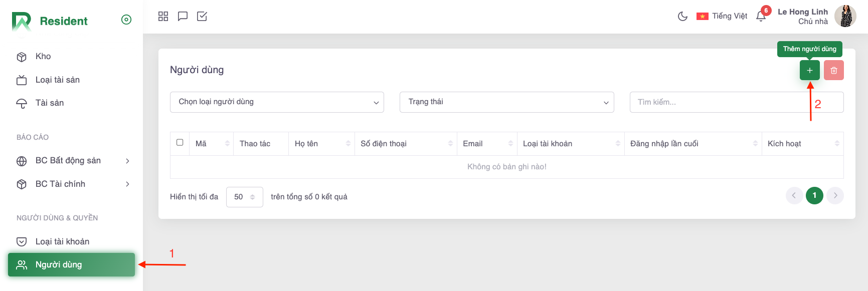Click the green plus add user button
The image size is (868, 291).
[809, 70]
